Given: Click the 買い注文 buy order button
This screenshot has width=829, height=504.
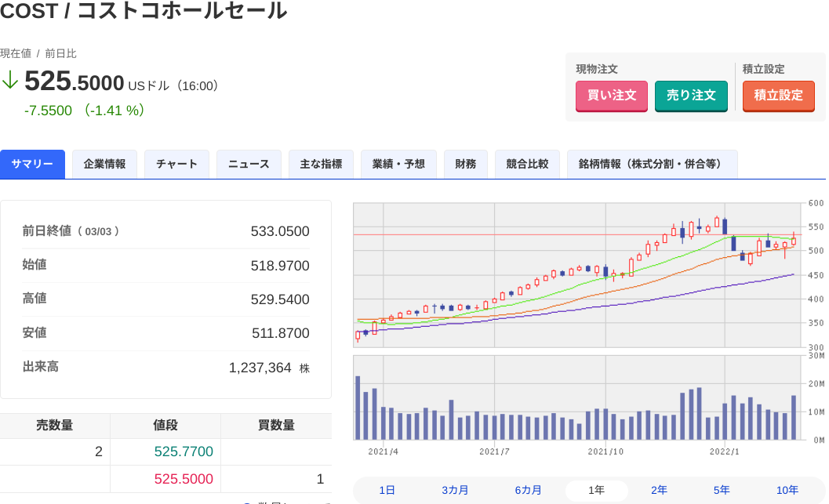Looking at the screenshot, I should [x=611, y=96].
